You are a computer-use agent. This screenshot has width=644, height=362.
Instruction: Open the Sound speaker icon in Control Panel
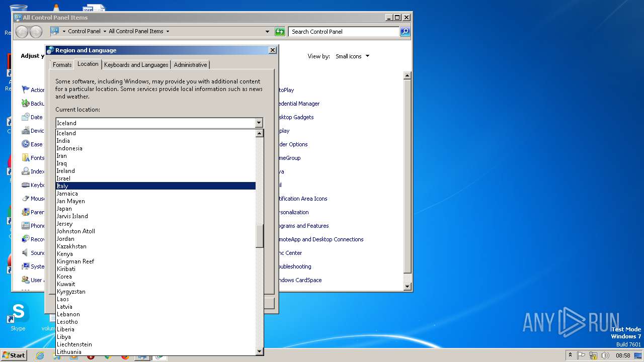click(x=26, y=252)
